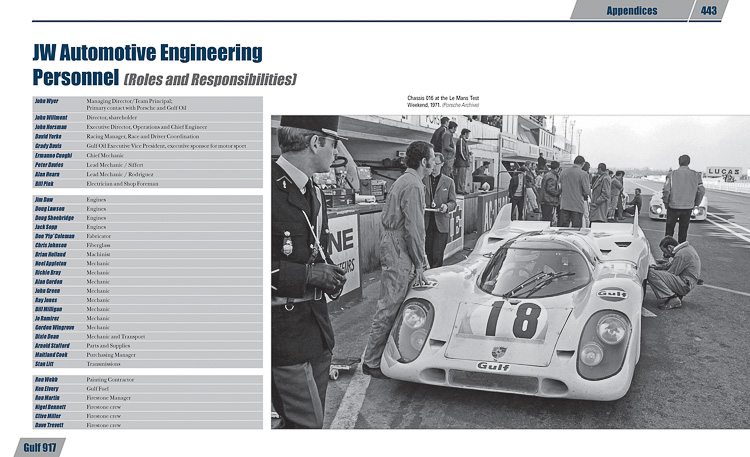
Task: Click the name 'Alan Gordon'
Action: pyautogui.click(x=48, y=282)
